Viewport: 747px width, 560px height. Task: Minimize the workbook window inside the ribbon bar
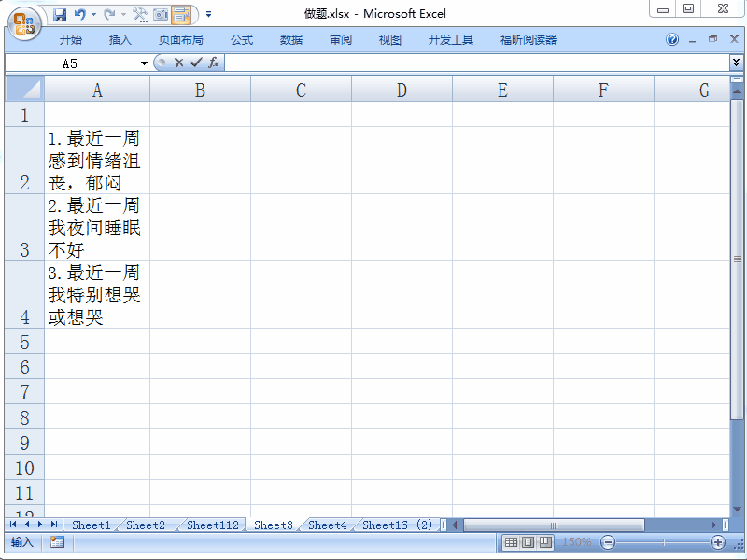pos(692,40)
